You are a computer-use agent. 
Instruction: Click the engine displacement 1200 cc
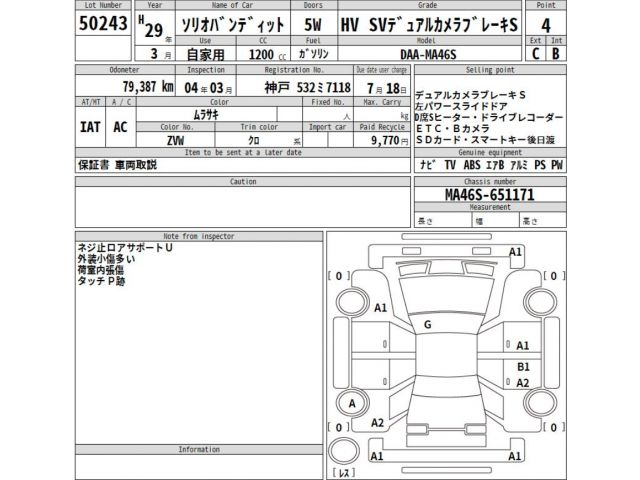[x=267, y=55]
